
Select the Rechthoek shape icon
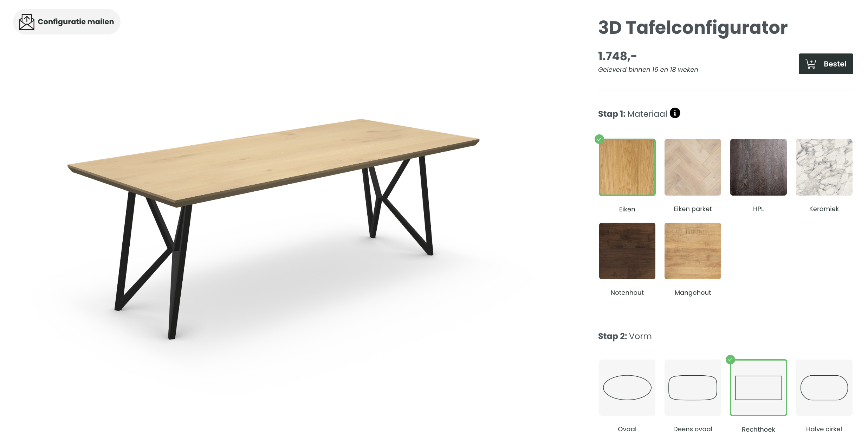(x=758, y=387)
